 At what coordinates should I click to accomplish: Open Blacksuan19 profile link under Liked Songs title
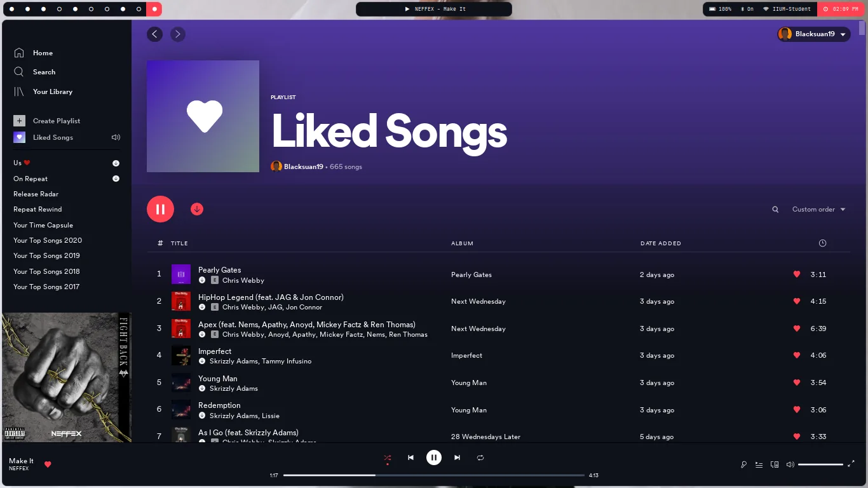click(x=304, y=166)
